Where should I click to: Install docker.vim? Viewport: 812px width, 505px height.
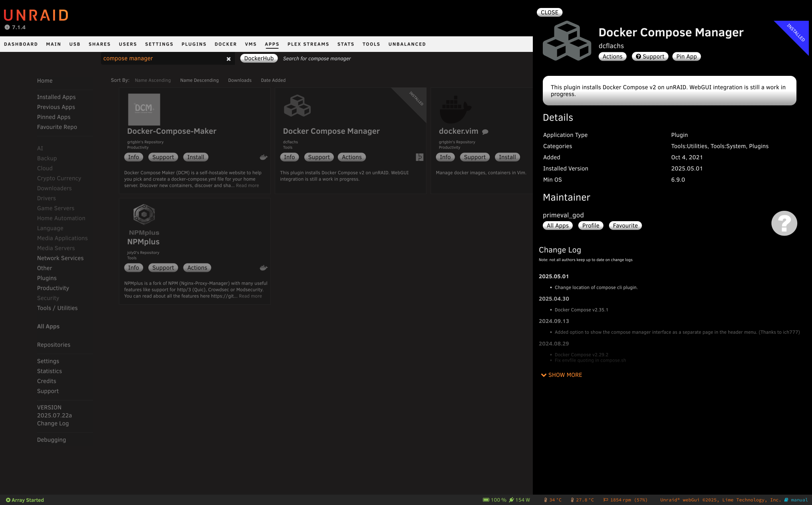507,157
